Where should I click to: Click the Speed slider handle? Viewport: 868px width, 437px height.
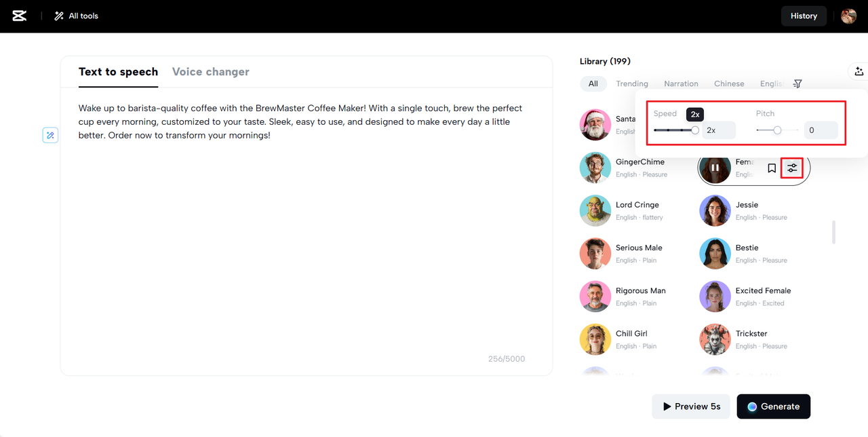tap(695, 130)
